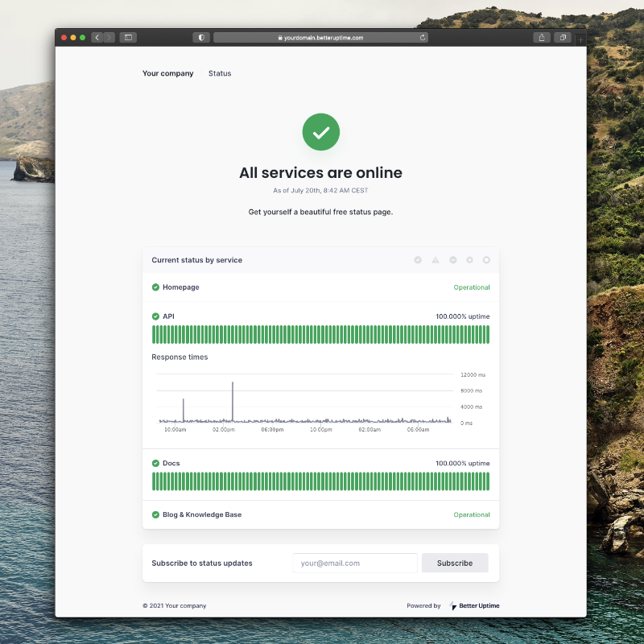The image size is (644, 644).
Task: Click the Homepage green status icon
Action: pyautogui.click(x=155, y=287)
